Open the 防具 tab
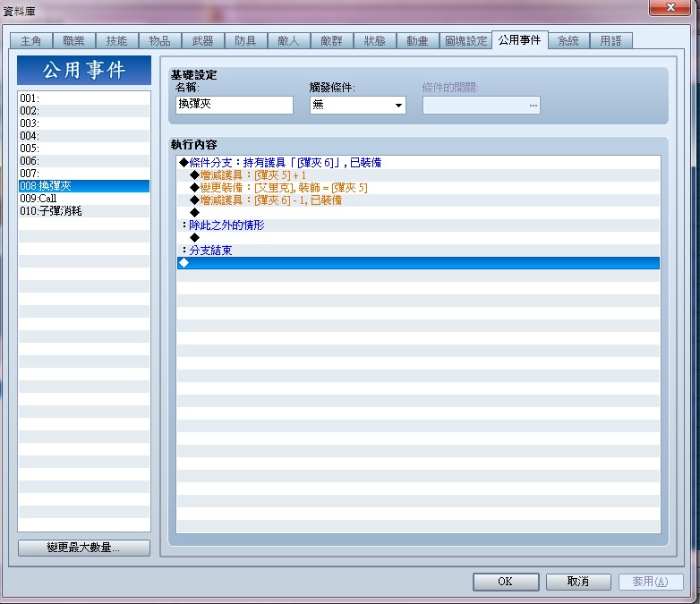Screen dimensions: 700x604 pyautogui.click(x=245, y=40)
